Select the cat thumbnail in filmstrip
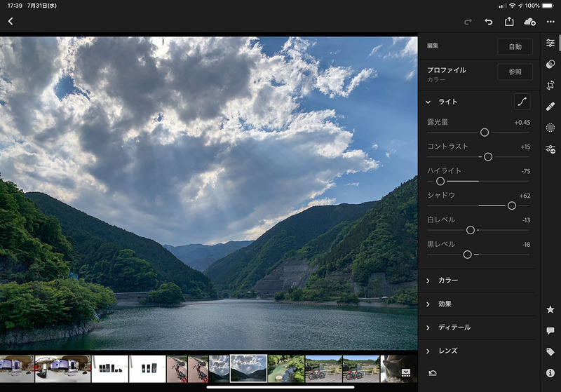Screen dimensions: 561x392 [398, 369]
